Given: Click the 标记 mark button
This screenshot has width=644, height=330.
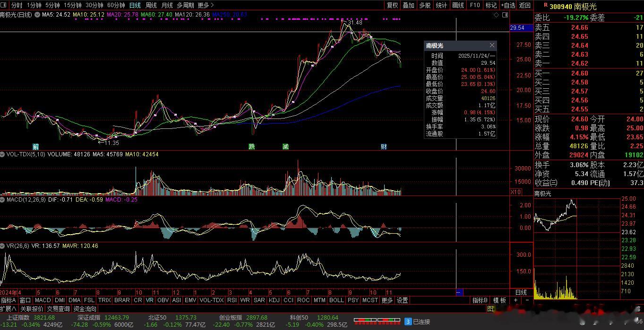Looking at the screenshot, I should click(x=491, y=5).
